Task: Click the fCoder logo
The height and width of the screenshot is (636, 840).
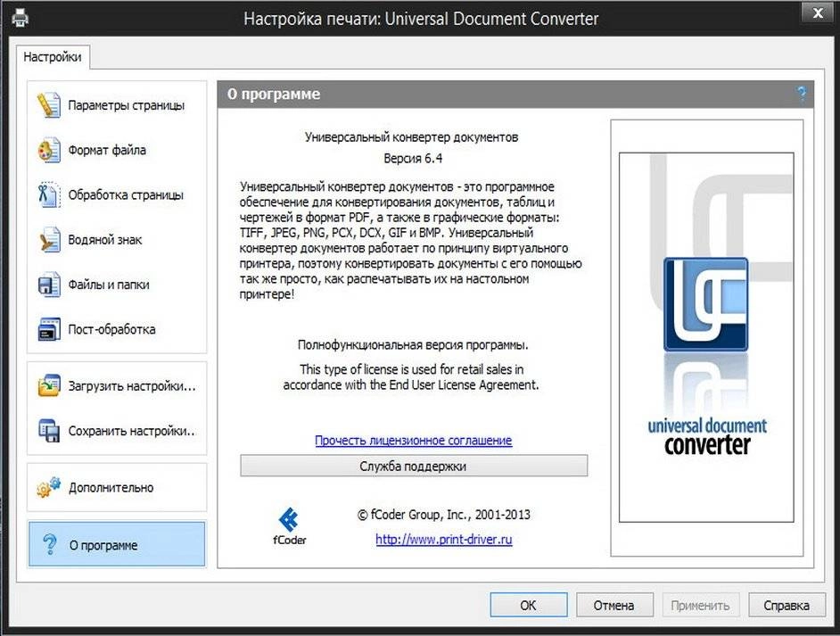Action: 289,526
